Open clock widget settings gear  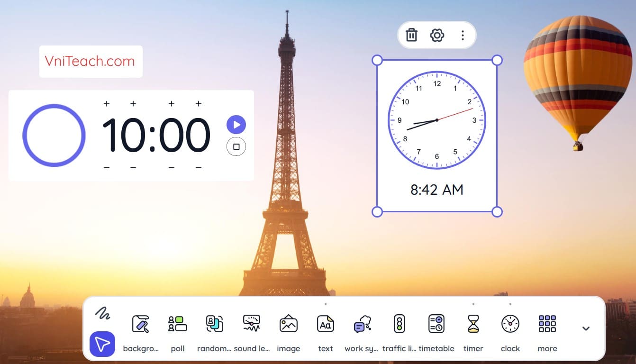(x=437, y=35)
